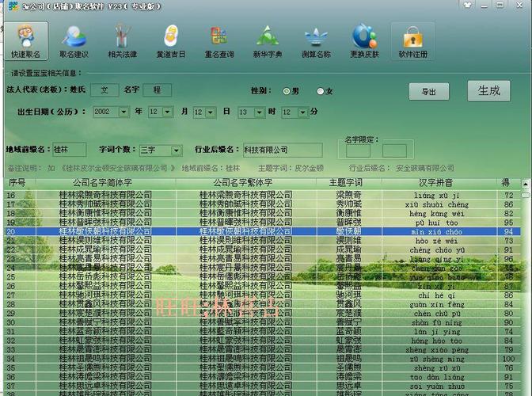The width and height of the screenshot is (532, 396).
Task: Expand the birth hour dropdown
Action: 259,112
